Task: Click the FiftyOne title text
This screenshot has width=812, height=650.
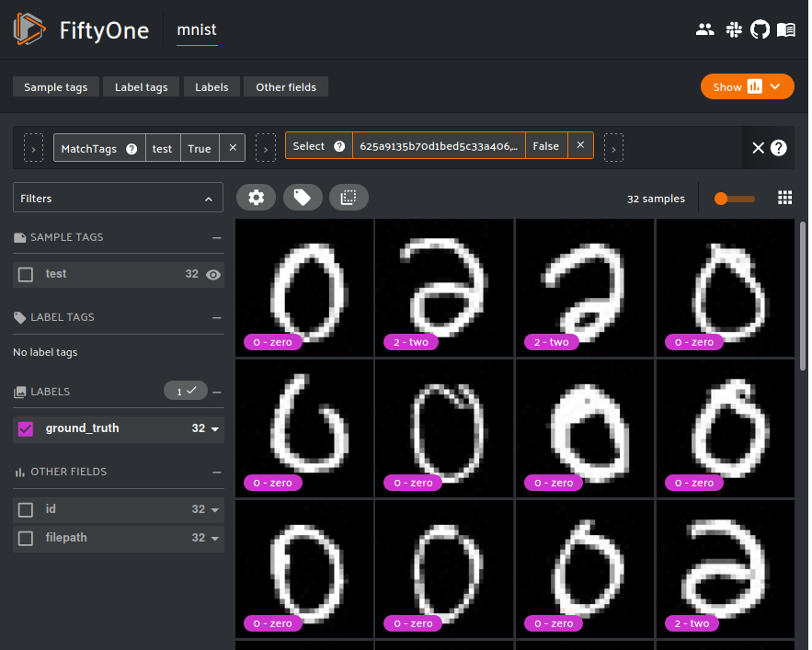Action: point(104,30)
